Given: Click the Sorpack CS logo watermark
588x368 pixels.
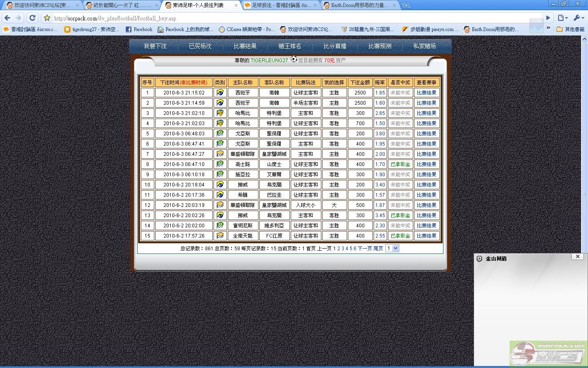Looking at the screenshot, I should (x=547, y=352).
